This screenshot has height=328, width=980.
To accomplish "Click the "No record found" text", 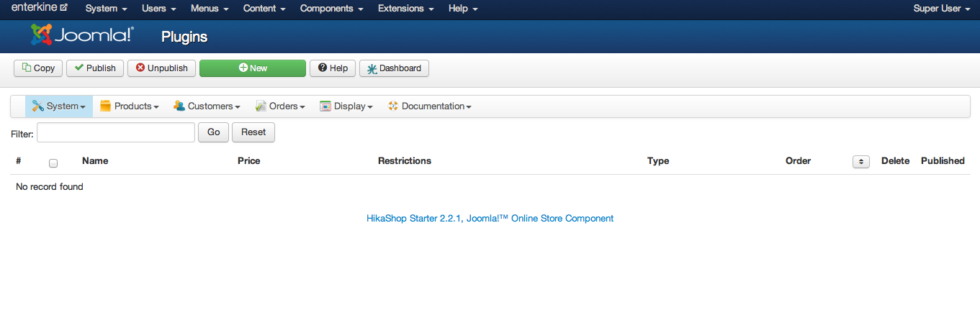I will (50, 186).
